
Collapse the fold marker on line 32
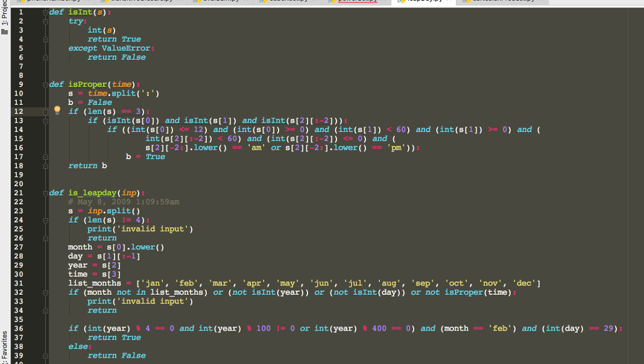45,292
